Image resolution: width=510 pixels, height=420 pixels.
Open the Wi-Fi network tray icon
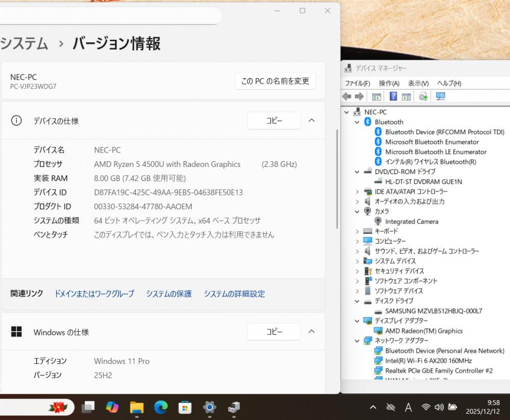[426, 407]
